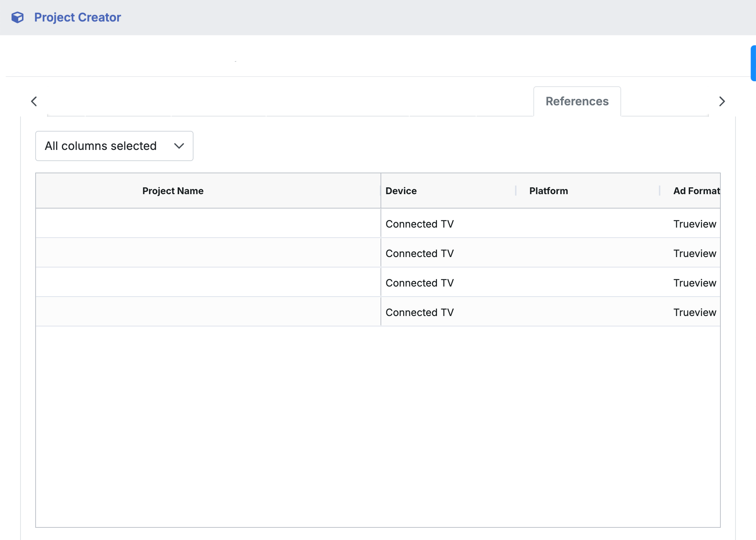Open the Project Creator title link
The height and width of the screenshot is (540, 756).
click(x=77, y=17)
